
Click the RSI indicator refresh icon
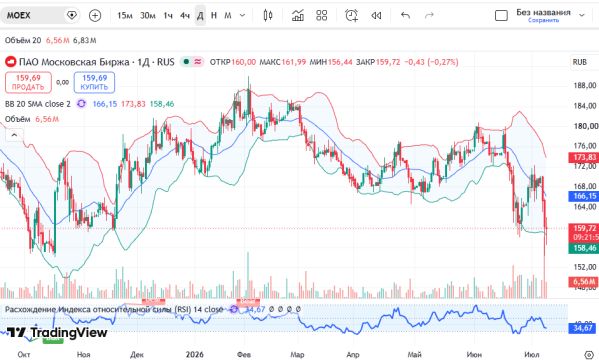click(234, 309)
